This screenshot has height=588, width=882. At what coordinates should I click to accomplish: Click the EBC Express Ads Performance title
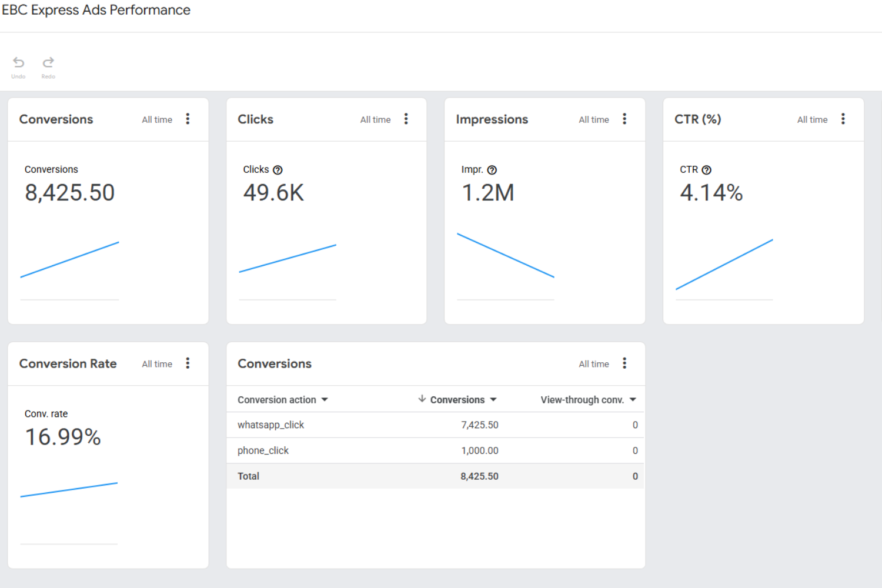tap(96, 10)
